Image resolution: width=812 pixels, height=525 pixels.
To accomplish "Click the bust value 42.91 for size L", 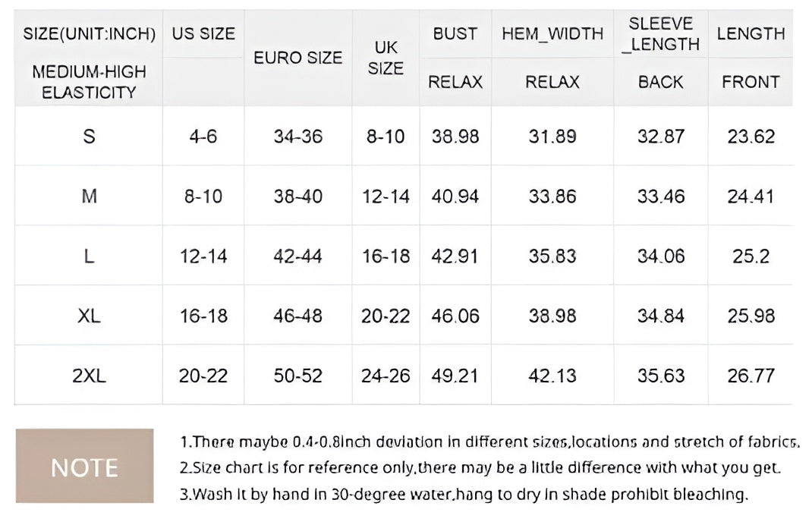I will tap(455, 256).
